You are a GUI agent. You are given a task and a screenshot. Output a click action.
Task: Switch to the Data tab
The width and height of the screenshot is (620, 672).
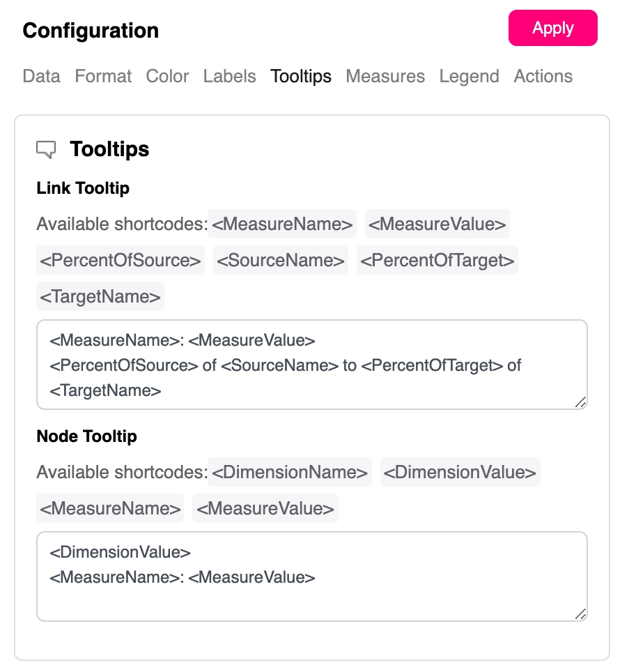(x=41, y=76)
